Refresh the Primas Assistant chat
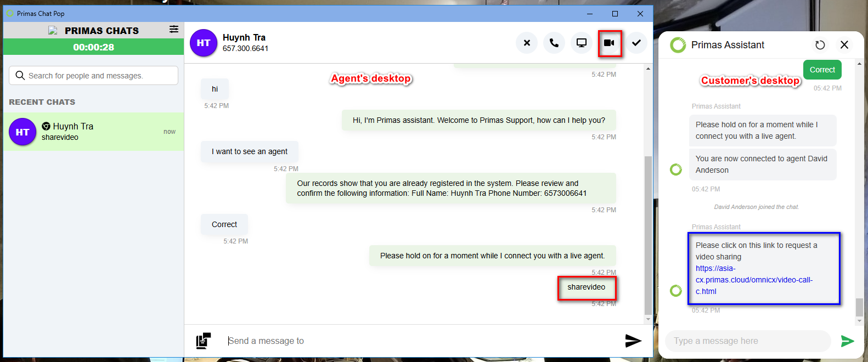868x362 pixels. (820, 45)
